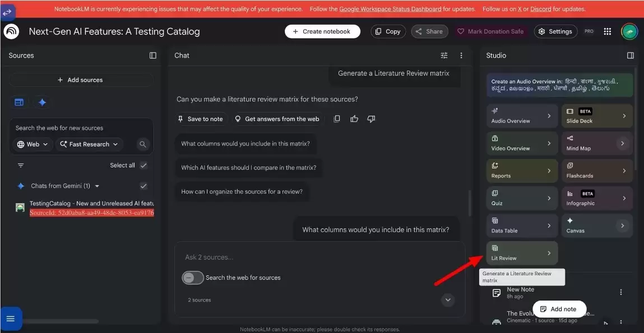Submit web source search magnifier
Screen dimensions: 644x333
click(x=143, y=144)
